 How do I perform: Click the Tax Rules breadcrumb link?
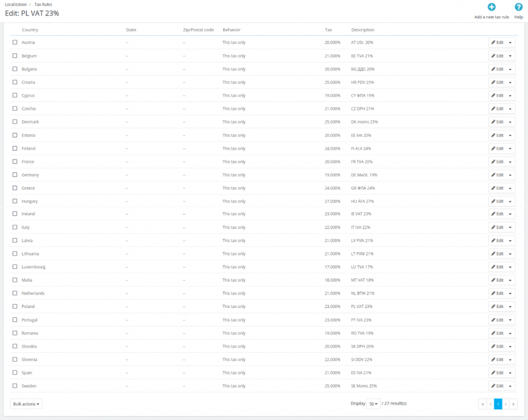(43, 4)
